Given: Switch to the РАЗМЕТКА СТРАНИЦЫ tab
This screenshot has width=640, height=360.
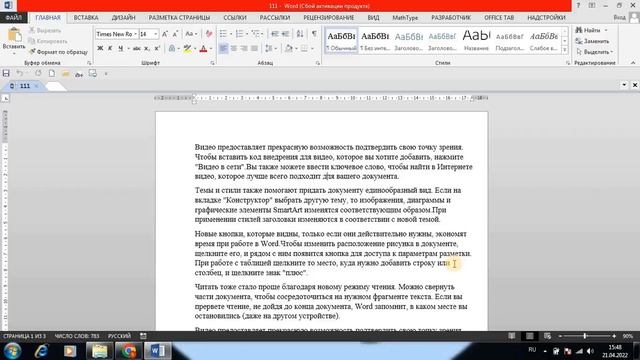Looking at the screenshot, I should click(179, 18).
